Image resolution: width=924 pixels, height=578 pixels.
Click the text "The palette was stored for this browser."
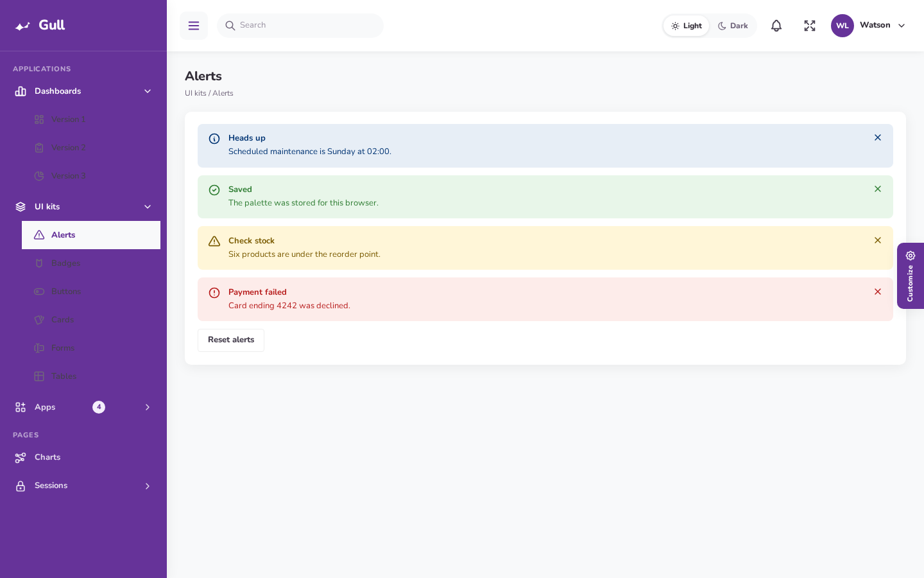tap(304, 203)
